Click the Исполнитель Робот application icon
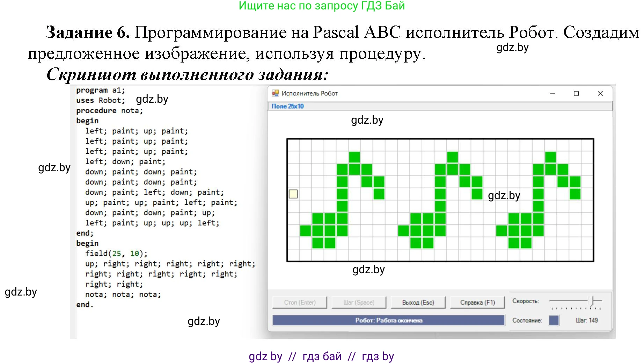Screen dimensions: 644x364 tap(276, 93)
